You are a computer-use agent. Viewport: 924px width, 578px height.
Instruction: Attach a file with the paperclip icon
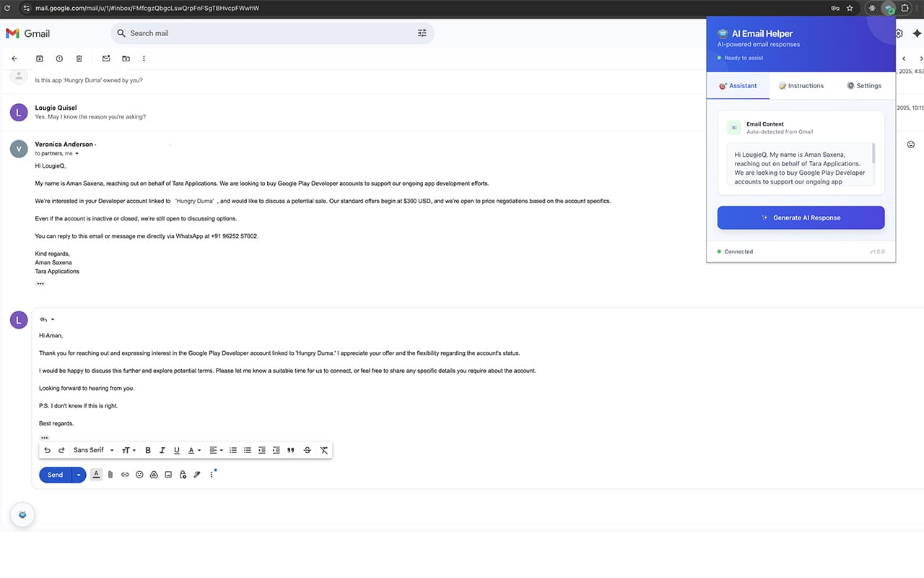tap(110, 475)
